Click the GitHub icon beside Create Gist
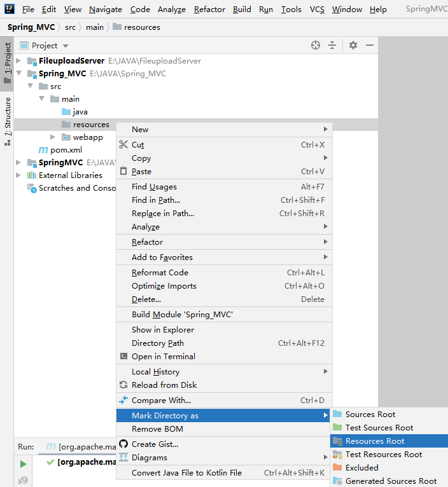Image resolution: width=448 pixels, height=487 pixels. (123, 444)
